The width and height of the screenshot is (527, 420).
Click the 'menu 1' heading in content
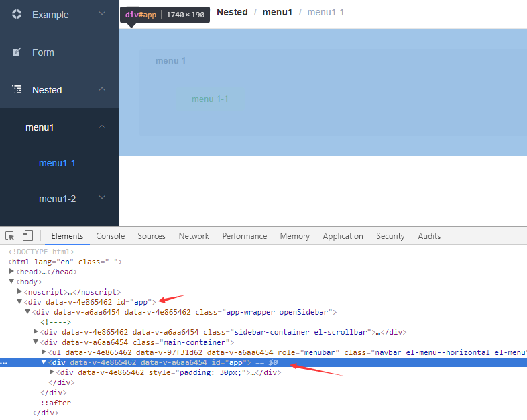click(170, 60)
